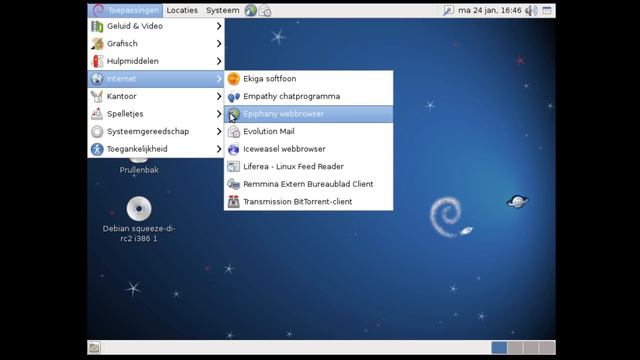Switch to third workspace

pyautogui.click(x=531, y=347)
